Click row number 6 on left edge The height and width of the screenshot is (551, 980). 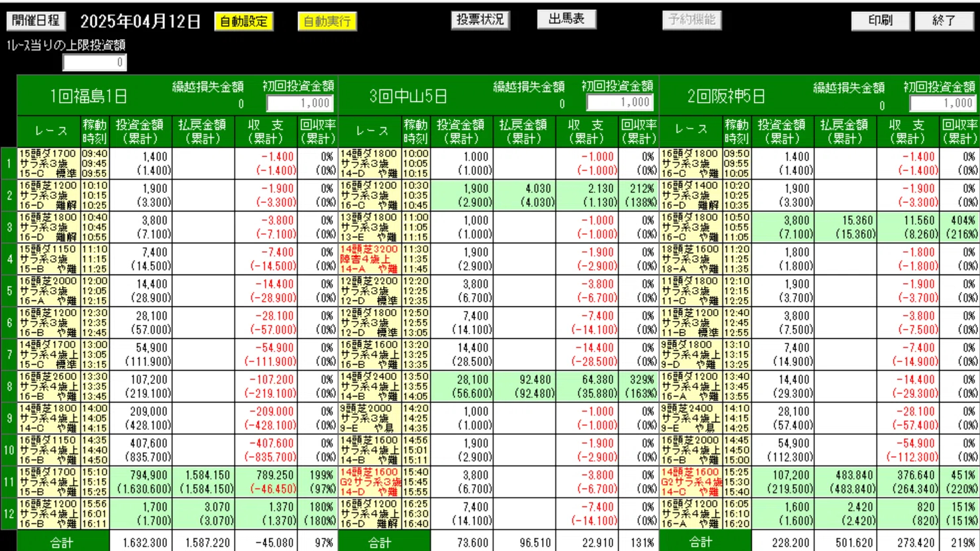pyautogui.click(x=9, y=322)
